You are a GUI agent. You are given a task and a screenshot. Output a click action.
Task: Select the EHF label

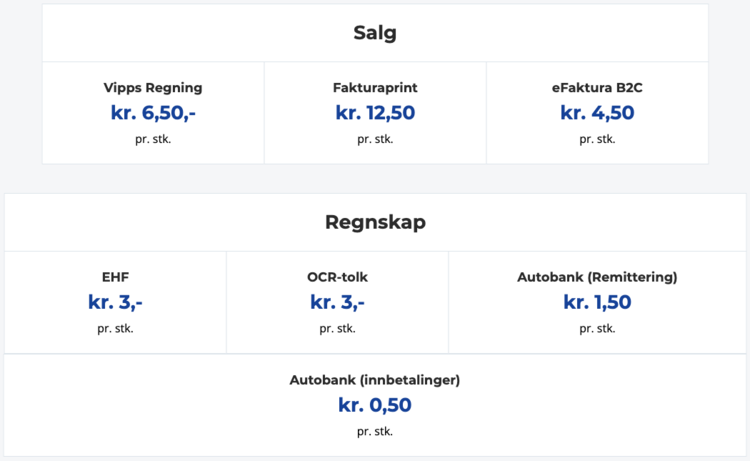[x=115, y=277]
